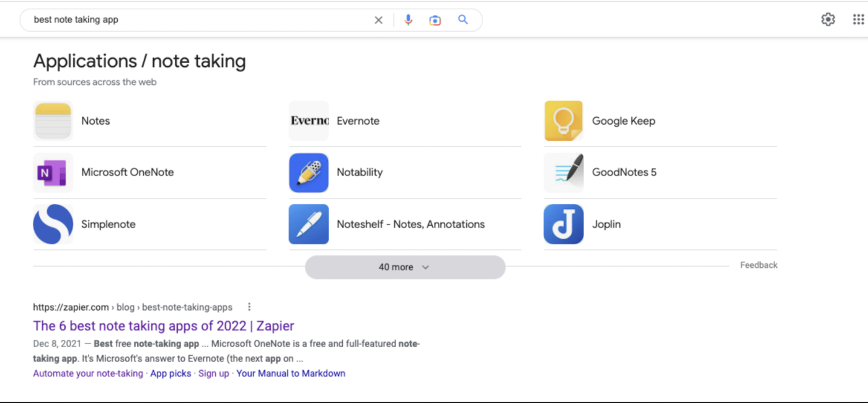Select the 'GoodNotes 5' label
The image size is (868, 403).
[624, 172]
